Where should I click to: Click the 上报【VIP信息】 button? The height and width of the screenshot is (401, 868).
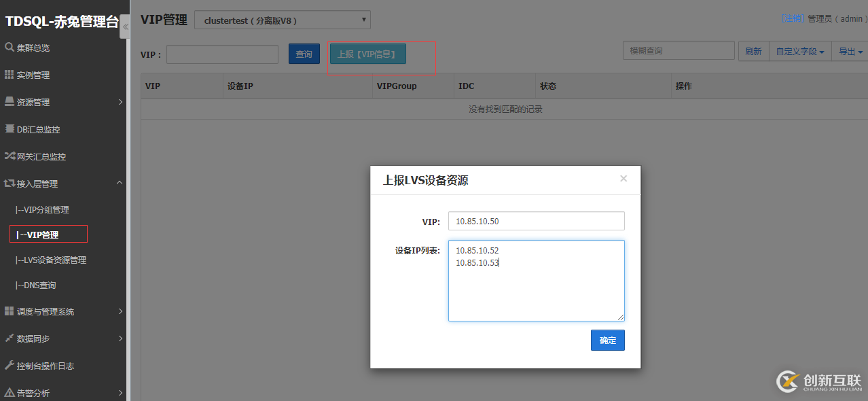(367, 54)
